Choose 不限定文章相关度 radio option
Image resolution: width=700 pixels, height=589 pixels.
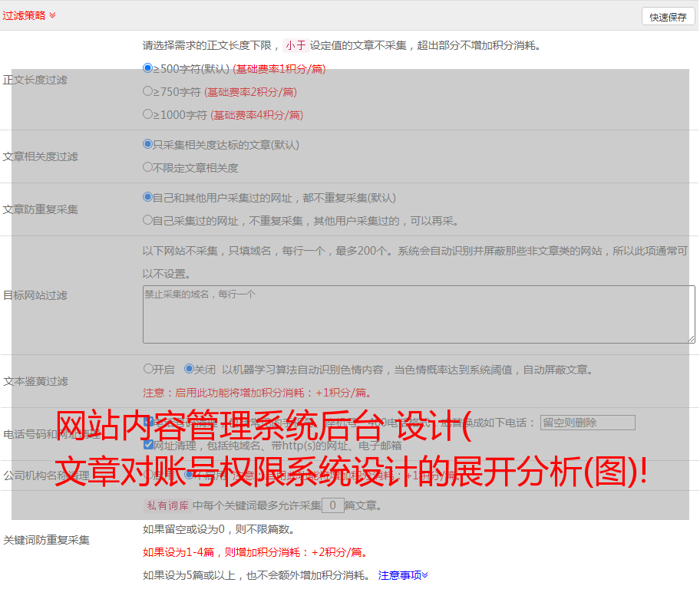[148, 166]
